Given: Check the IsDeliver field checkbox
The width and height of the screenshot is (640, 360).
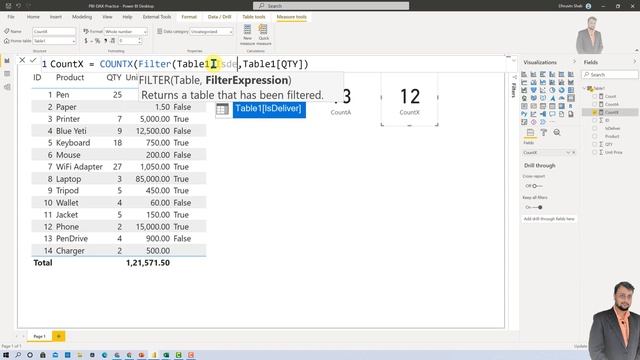Looking at the screenshot, I should [x=594, y=128].
